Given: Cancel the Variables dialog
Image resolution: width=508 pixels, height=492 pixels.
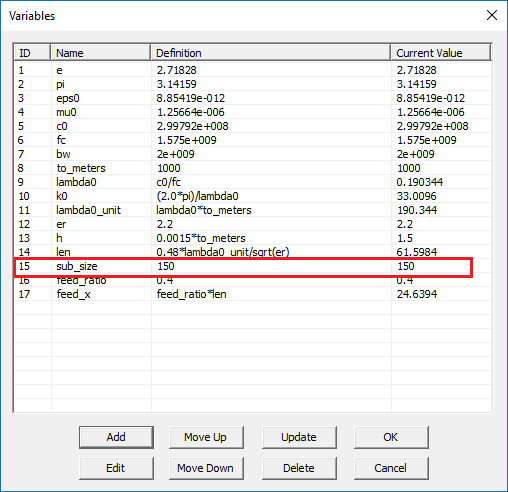Looking at the screenshot, I should pos(391,468).
